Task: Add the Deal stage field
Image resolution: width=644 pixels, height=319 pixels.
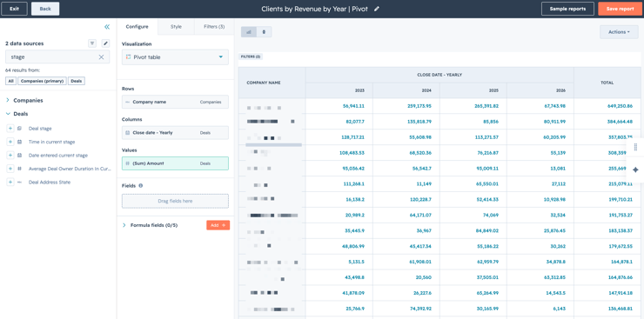Action: point(10,129)
